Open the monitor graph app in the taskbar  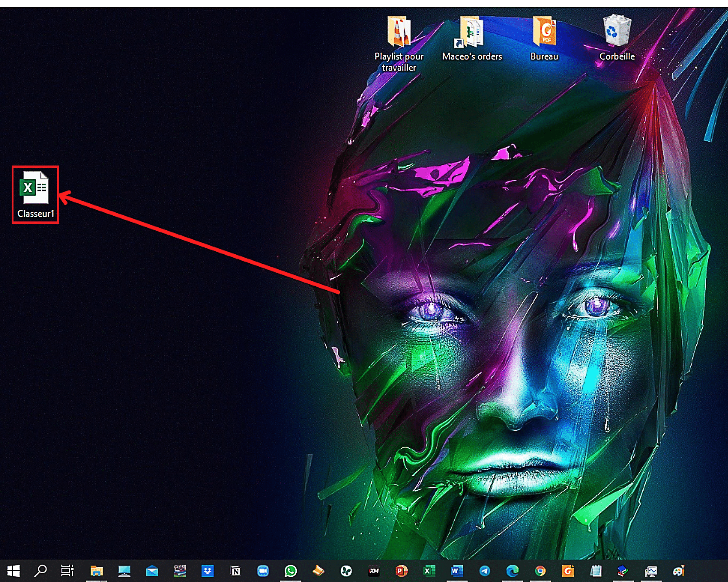click(x=651, y=571)
